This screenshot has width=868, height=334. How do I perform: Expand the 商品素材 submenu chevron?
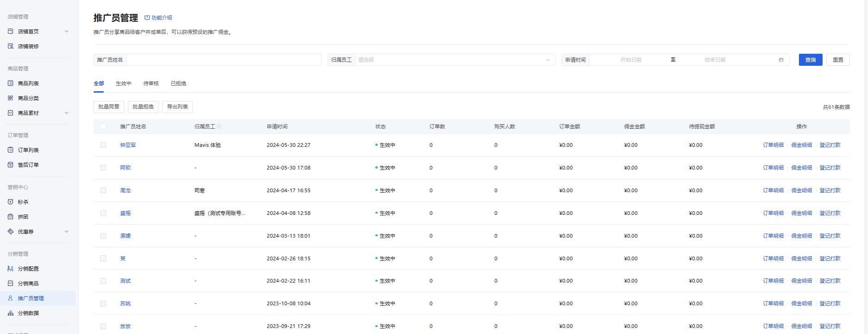pyautogui.click(x=66, y=113)
